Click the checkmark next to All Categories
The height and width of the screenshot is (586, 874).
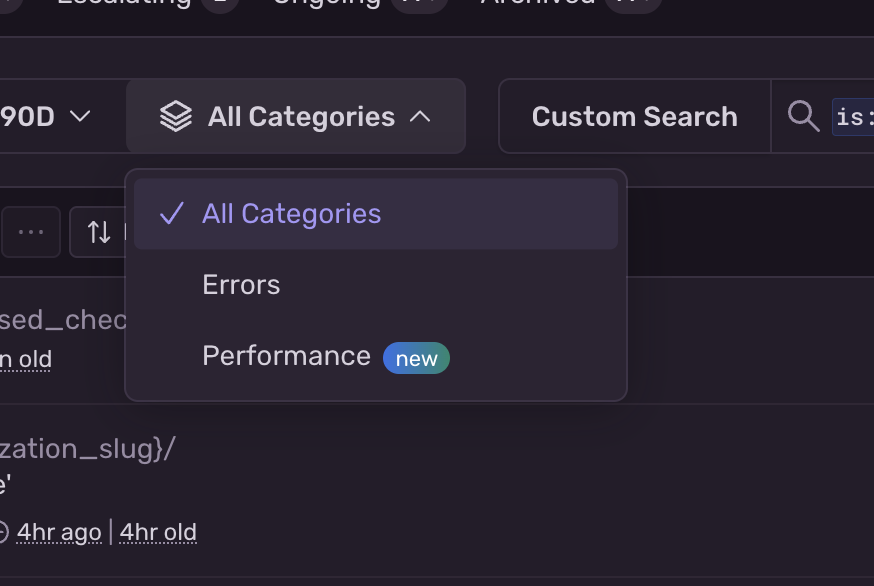click(172, 212)
